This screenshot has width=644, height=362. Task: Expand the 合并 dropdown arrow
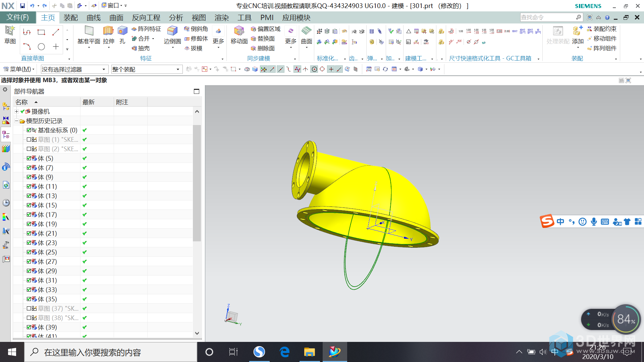[153, 39]
